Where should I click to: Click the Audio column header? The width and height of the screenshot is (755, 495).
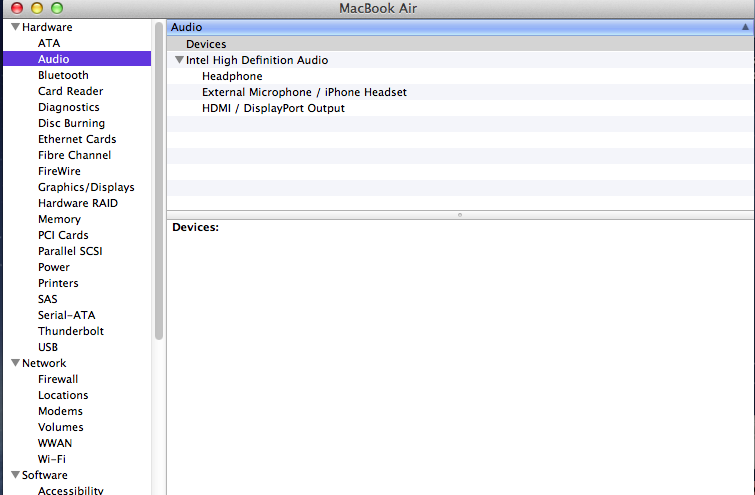[460, 27]
